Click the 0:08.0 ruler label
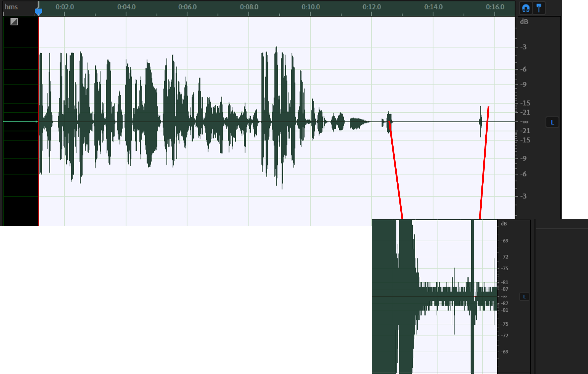Screen dimensions: 588x374 (249, 7)
